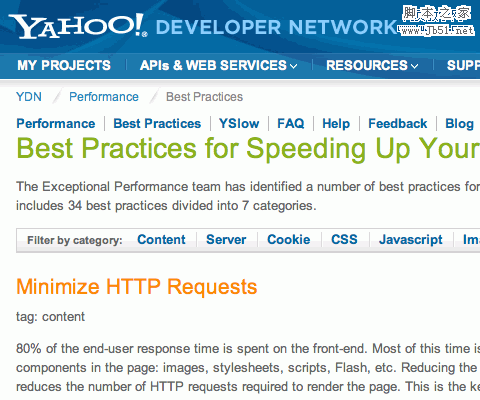Image resolution: width=480 pixels, height=400 pixels.
Task: Open the YSlow tab
Action: (x=239, y=124)
